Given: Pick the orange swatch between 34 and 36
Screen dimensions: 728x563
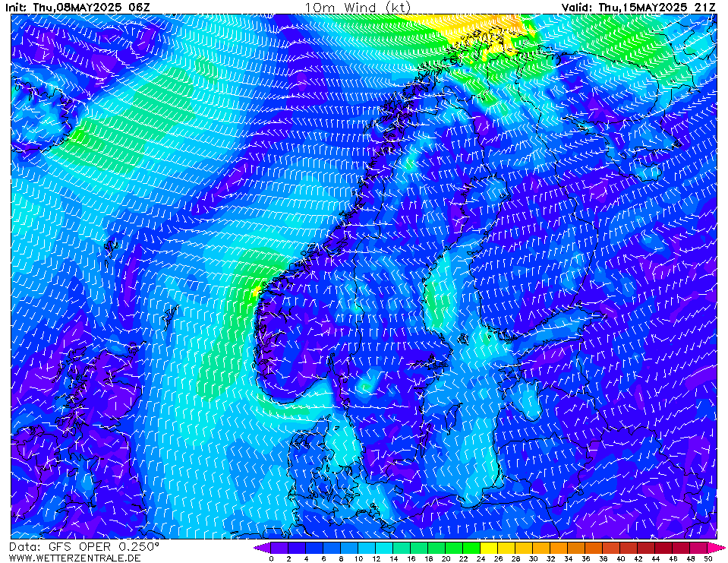Looking at the screenshot, I should [x=576, y=548].
